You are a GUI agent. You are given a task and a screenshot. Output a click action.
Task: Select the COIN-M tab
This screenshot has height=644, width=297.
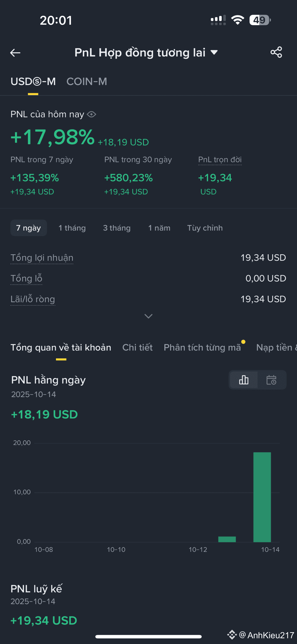click(x=87, y=81)
